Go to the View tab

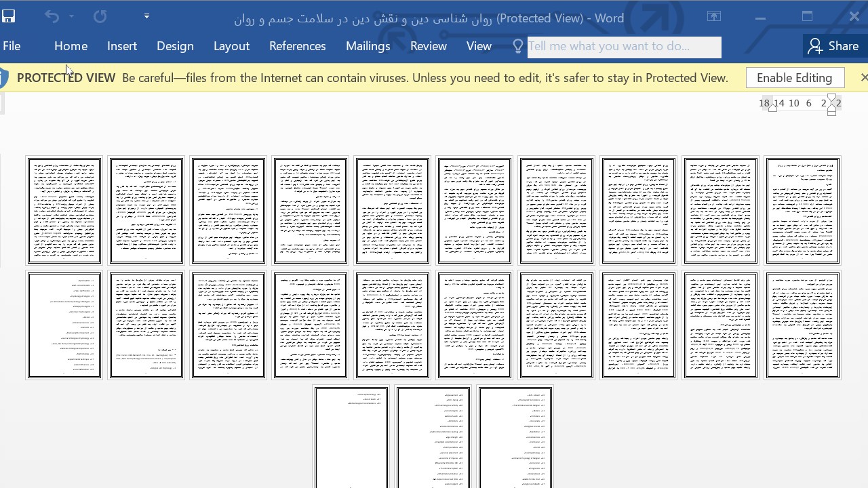click(x=479, y=46)
